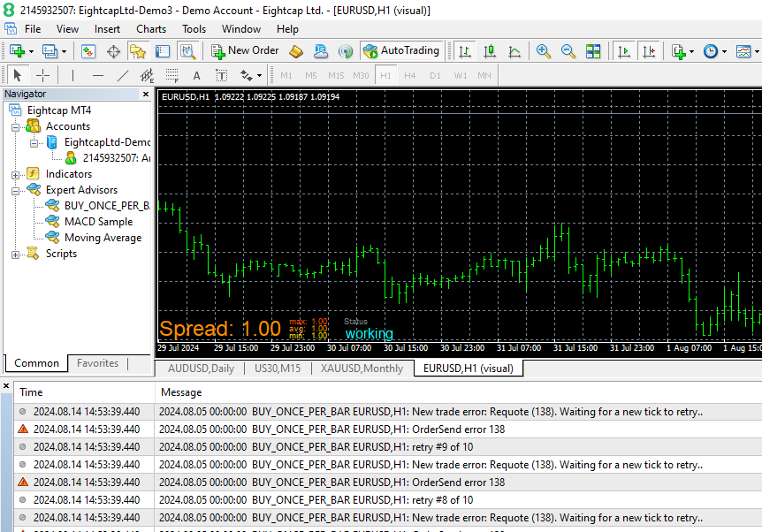Select the horizontal line tool

click(x=97, y=75)
